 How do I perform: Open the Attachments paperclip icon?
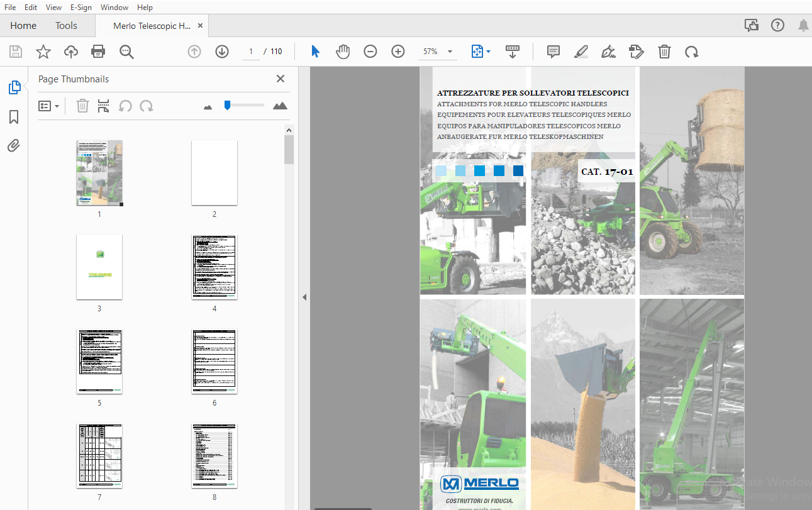point(14,146)
